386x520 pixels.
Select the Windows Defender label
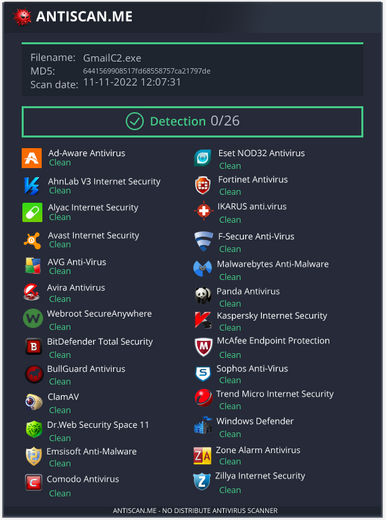pyautogui.click(x=255, y=421)
